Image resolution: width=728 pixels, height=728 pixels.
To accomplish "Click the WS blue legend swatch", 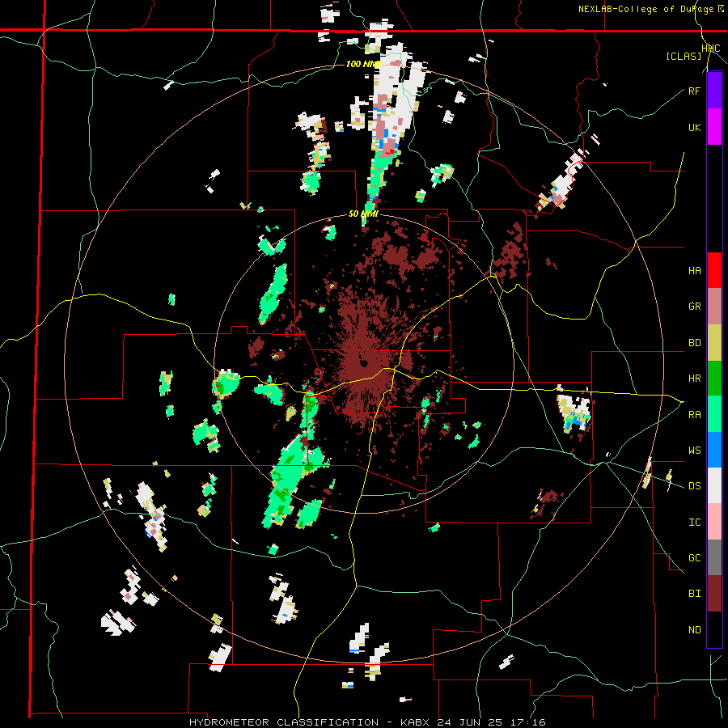I will 714,450.
